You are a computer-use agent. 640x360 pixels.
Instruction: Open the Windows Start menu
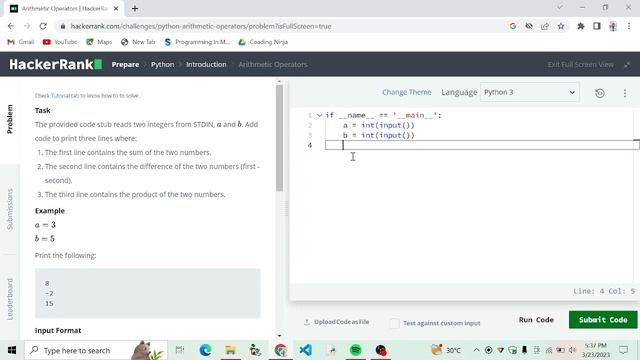(x=12, y=350)
